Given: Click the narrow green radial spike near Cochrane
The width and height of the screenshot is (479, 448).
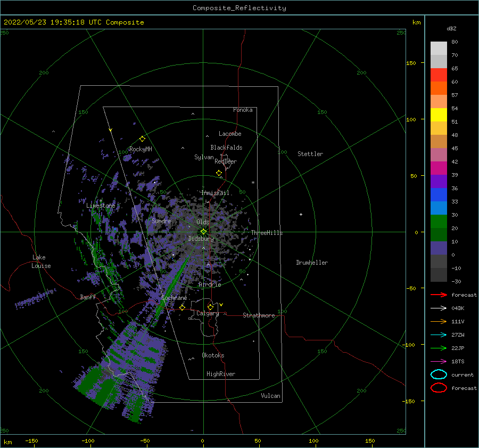Looking at the screenshot, I should 172,288.
